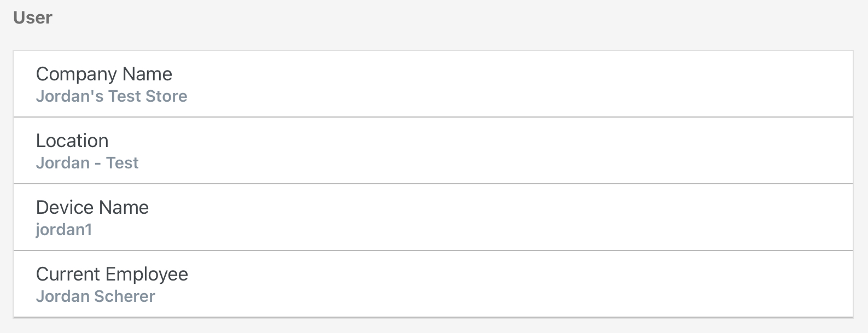Click the "Location" label text
This screenshot has width=868, height=333.
[x=72, y=141]
